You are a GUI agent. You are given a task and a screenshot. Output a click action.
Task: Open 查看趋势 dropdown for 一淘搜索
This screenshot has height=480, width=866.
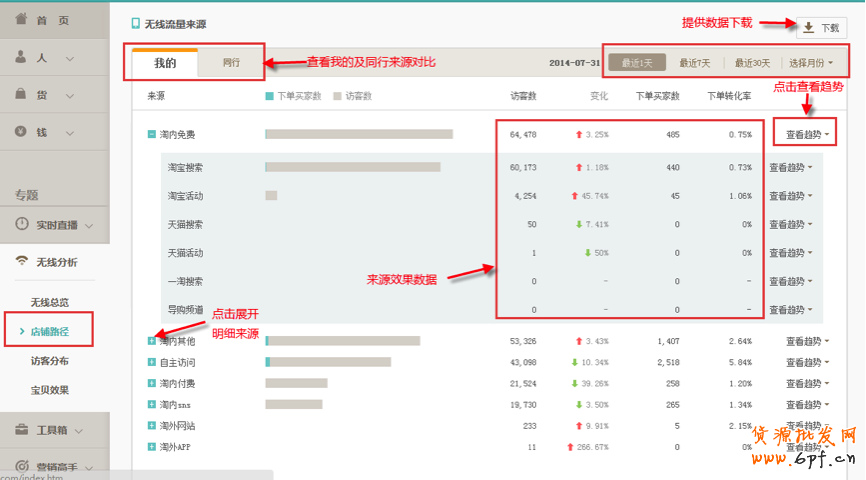pyautogui.click(x=791, y=281)
